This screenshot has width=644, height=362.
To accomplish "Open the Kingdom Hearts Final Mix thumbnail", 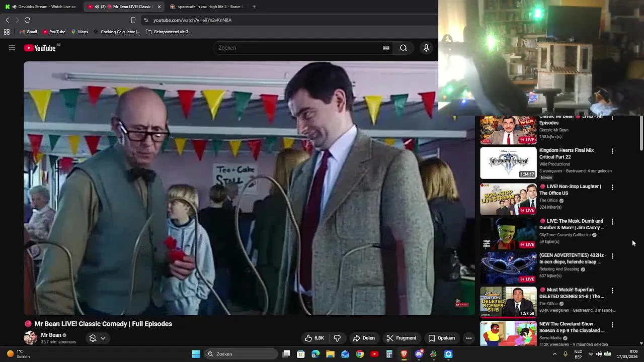I will tap(508, 163).
